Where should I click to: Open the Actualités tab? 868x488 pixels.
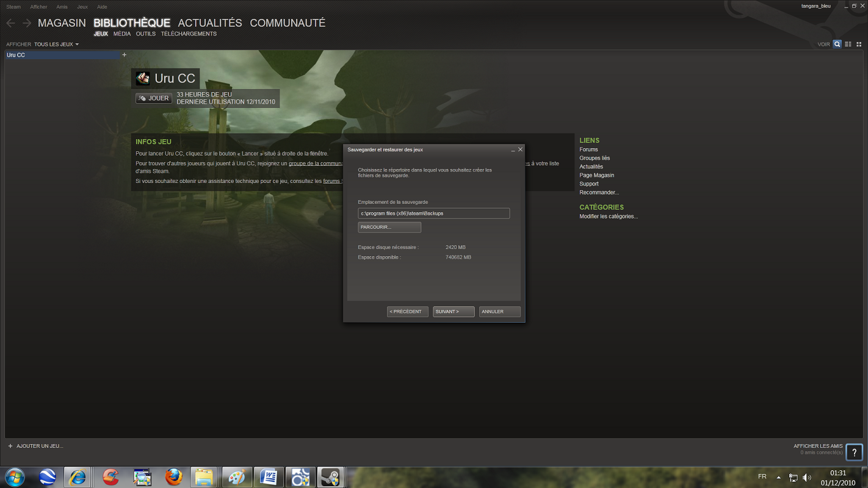pos(210,23)
